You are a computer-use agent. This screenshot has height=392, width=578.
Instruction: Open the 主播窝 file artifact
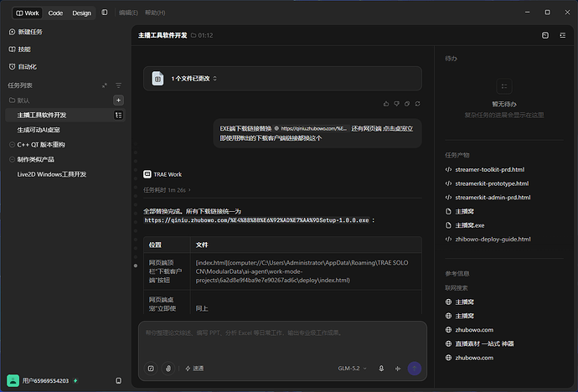click(x=459, y=211)
